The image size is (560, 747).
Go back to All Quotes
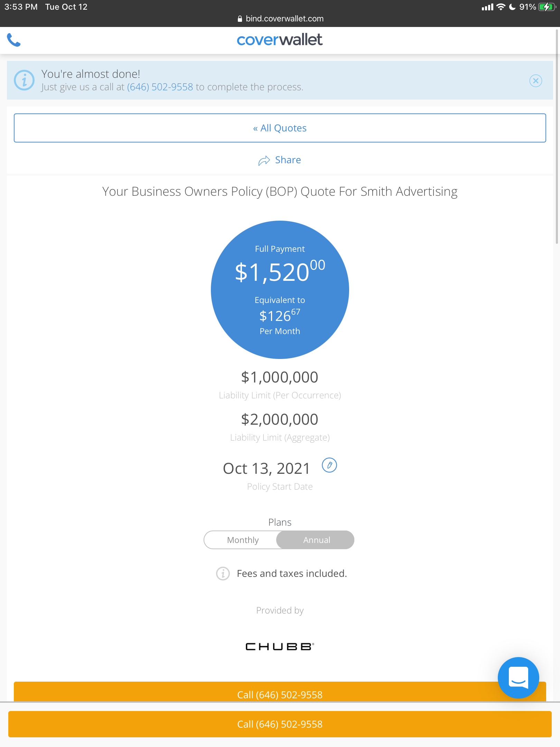(x=280, y=128)
